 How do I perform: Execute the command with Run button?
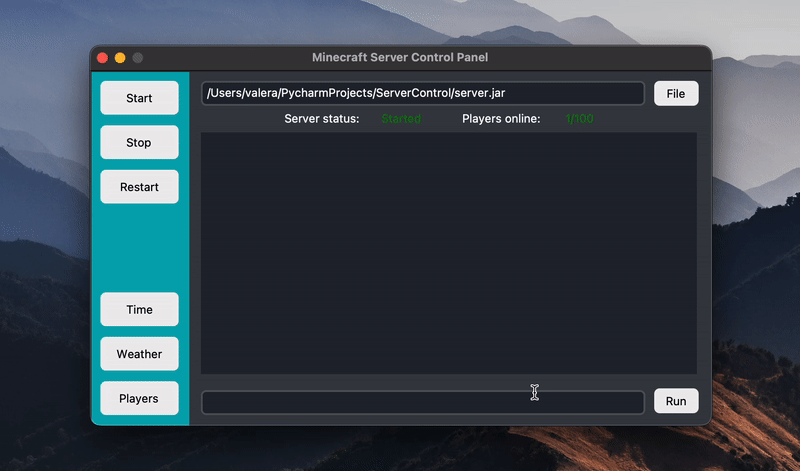676,401
